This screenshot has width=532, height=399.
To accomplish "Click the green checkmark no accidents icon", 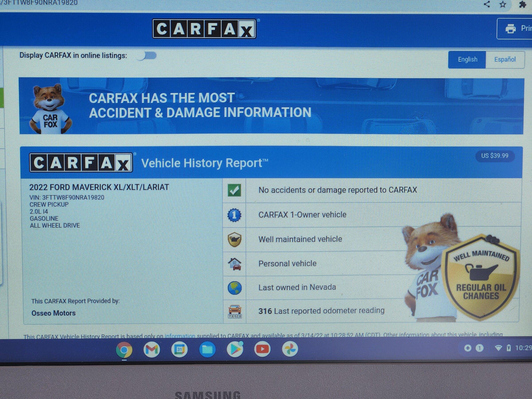I will [234, 190].
